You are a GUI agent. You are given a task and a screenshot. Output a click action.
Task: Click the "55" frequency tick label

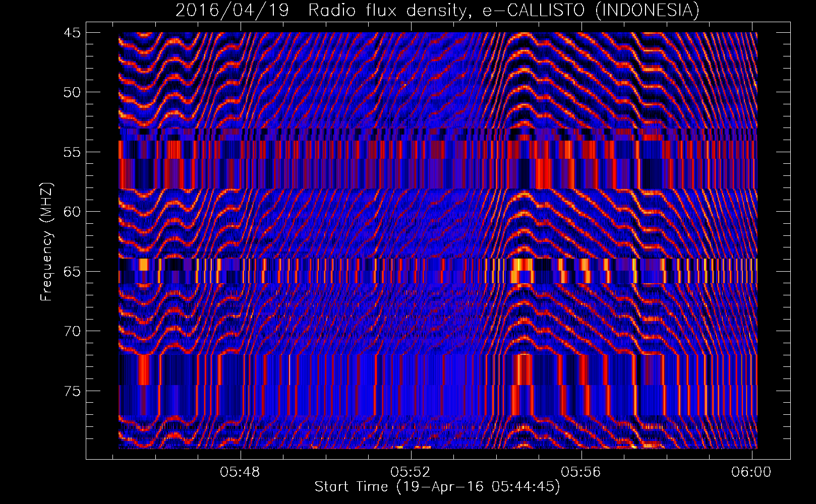(x=72, y=152)
